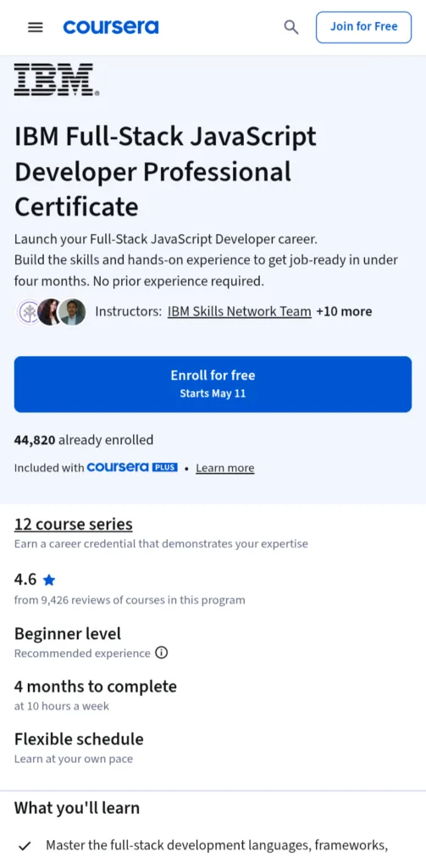Click 'Earn a career credential' description text
Image resolution: width=426 pixels, height=868 pixels.
[x=161, y=543]
